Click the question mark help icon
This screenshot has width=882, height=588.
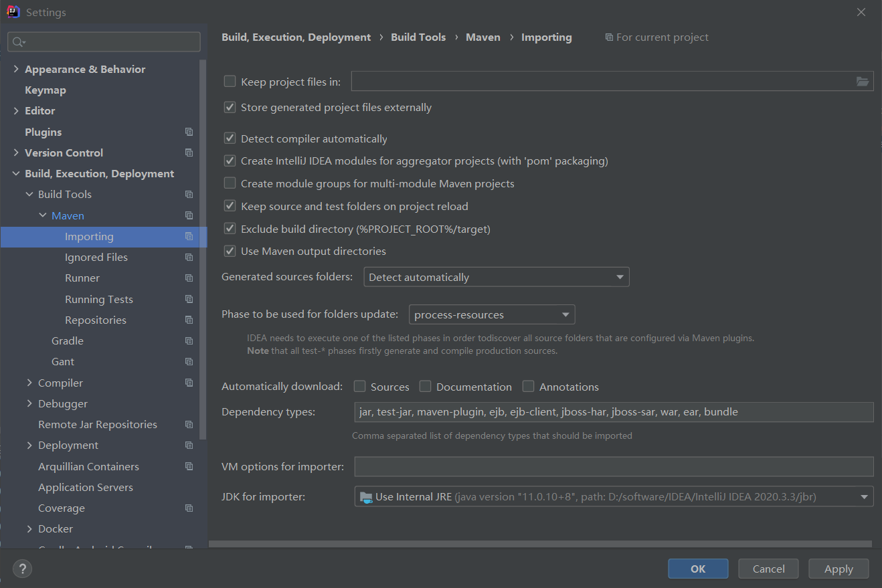point(22,569)
